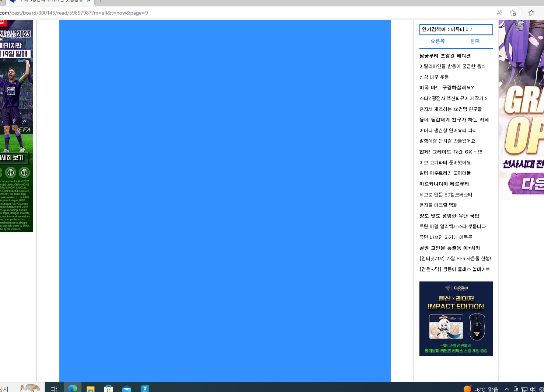Image resolution: width=544 pixels, height=392 pixels.
Task: Click the 신상 니꾸 우동 link
Action: click(434, 77)
